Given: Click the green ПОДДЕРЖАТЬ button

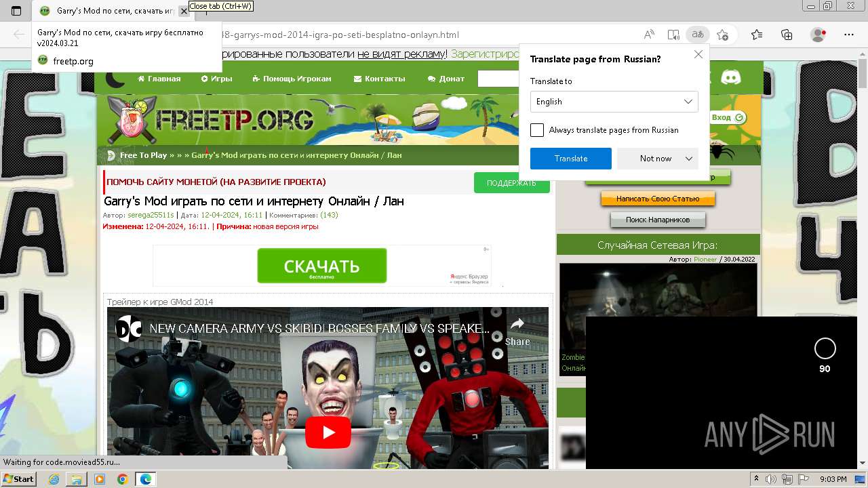Looking at the screenshot, I should tap(511, 183).
